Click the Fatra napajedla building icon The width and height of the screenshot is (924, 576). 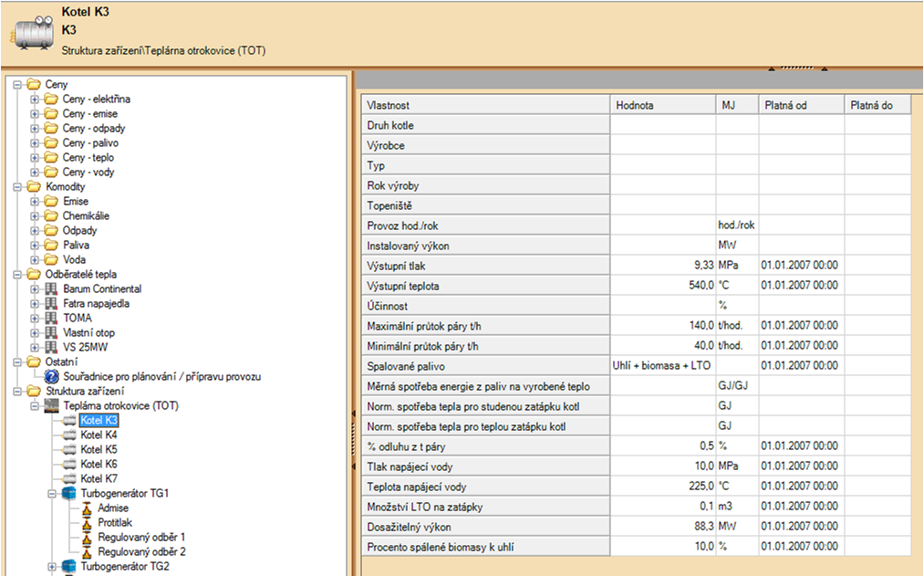(x=51, y=304)
